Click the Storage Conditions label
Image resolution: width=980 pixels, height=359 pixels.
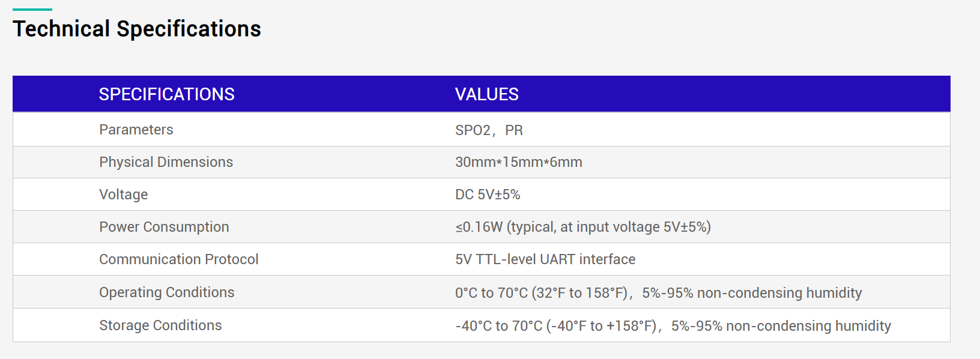pyautogui.click(x=160, y=325)
